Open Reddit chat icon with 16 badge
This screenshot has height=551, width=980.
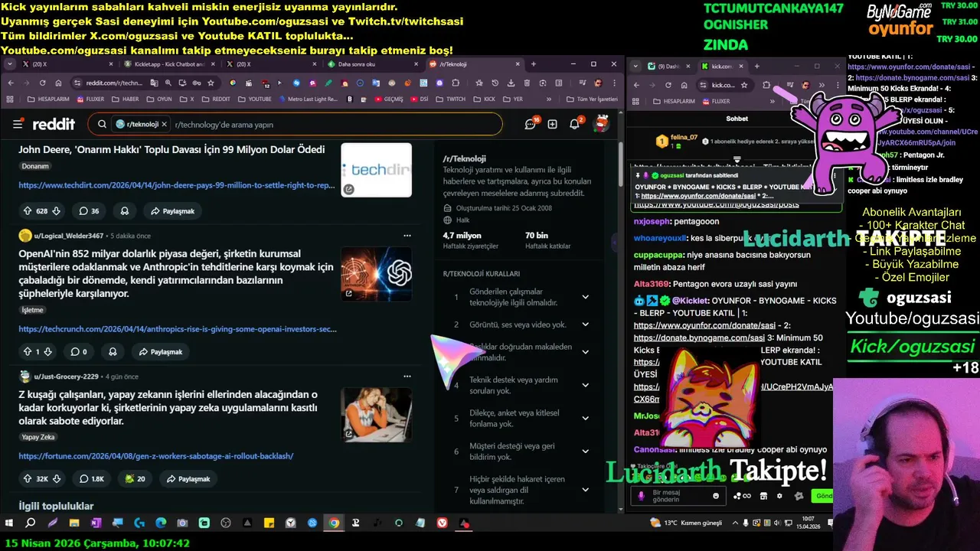[530, 124]
